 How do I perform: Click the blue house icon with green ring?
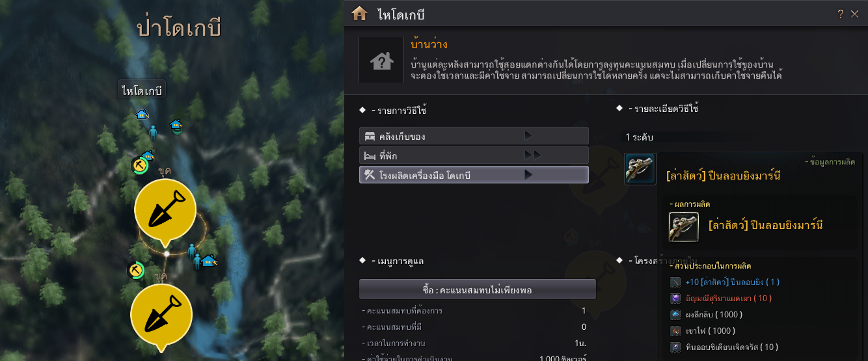point(176,126)
